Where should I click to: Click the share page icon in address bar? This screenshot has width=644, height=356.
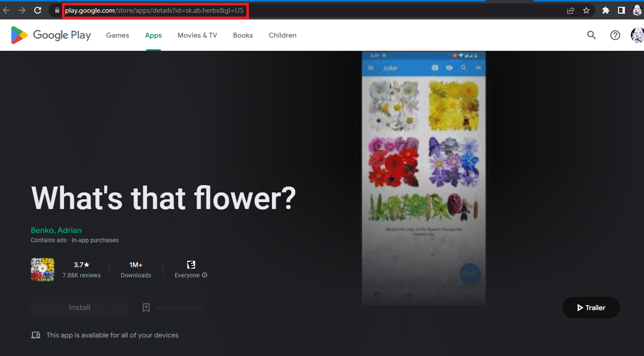[571, 10]
